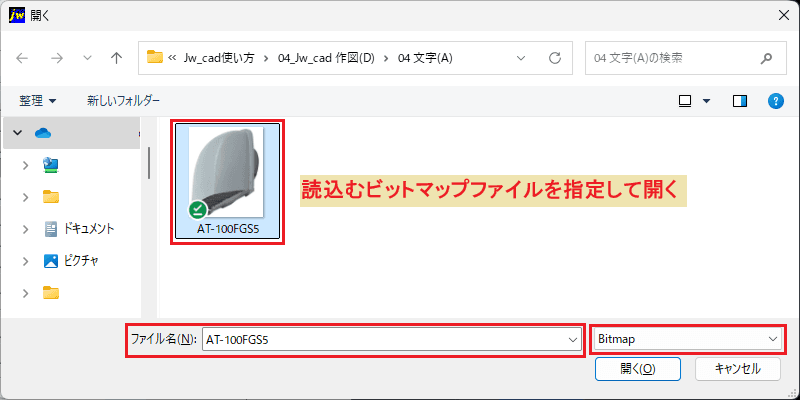Open the view options dropdown arrow
The width and height of the screenshot is (800, 400).
(707, 102)
